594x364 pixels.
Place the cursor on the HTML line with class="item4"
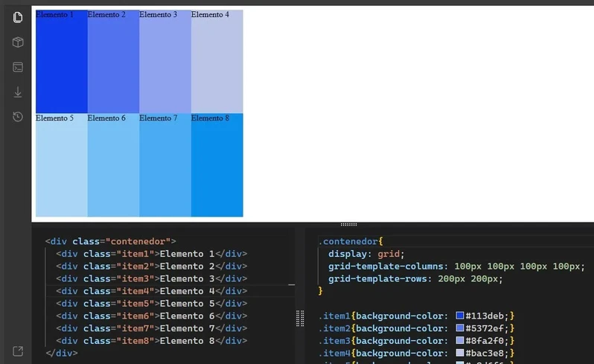[x=152, y=291]
